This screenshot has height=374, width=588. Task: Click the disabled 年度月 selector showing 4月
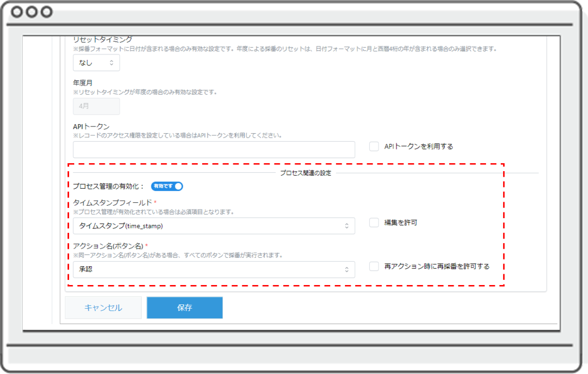(96, 106)
